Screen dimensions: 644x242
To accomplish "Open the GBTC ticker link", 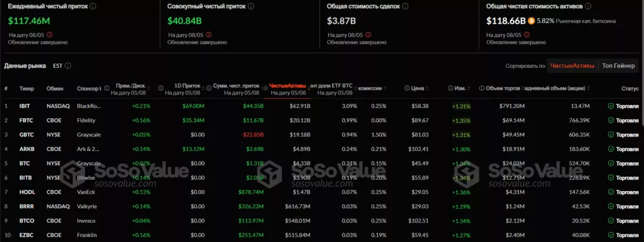I will pyautogui.click(x=26, y=135).
